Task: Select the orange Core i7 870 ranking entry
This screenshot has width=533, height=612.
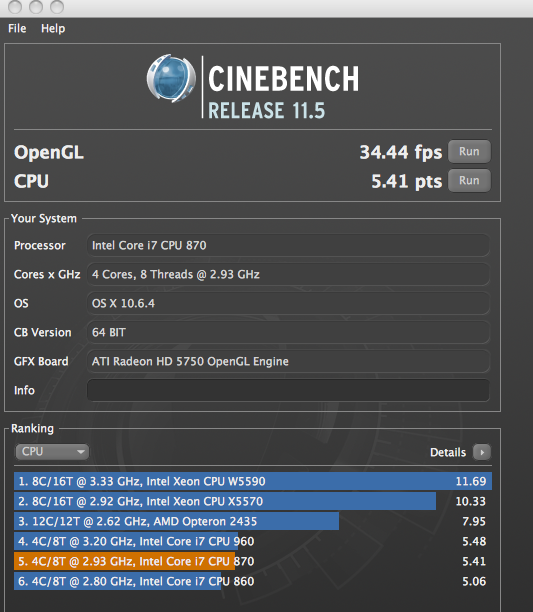Action: [253, 561]
